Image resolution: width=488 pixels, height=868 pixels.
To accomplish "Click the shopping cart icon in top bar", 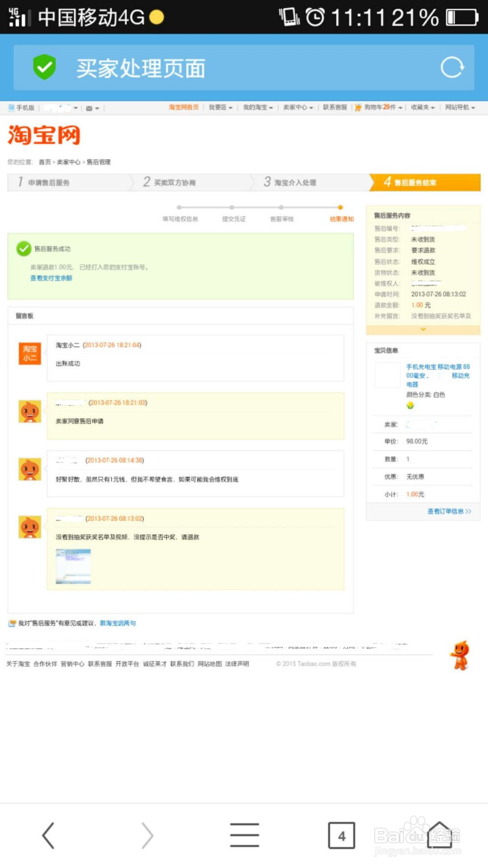I will pos(358,107).
